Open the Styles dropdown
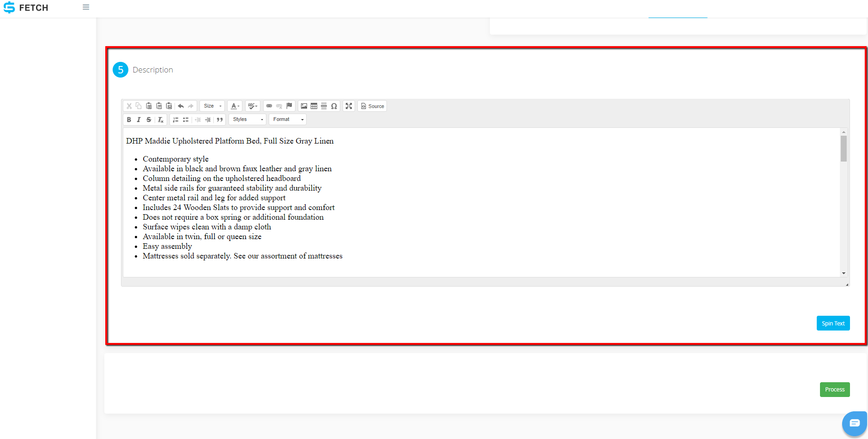Image resolution: width=868 pixels, height=439 pixels. (247, 120)
